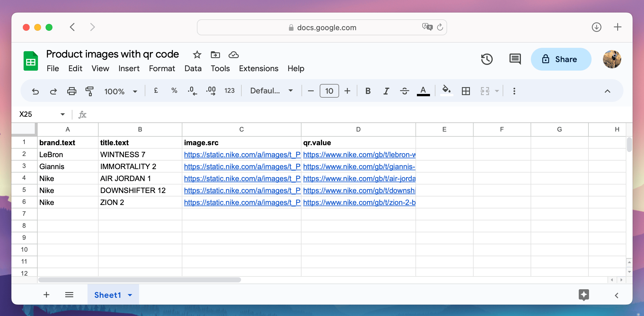Select row 4 header
The image size is (644, 316).
pos(24,178)
